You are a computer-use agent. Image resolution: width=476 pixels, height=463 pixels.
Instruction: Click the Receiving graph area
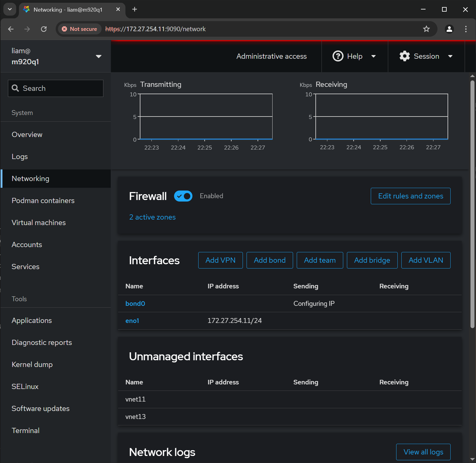click(x=382, y=117)
